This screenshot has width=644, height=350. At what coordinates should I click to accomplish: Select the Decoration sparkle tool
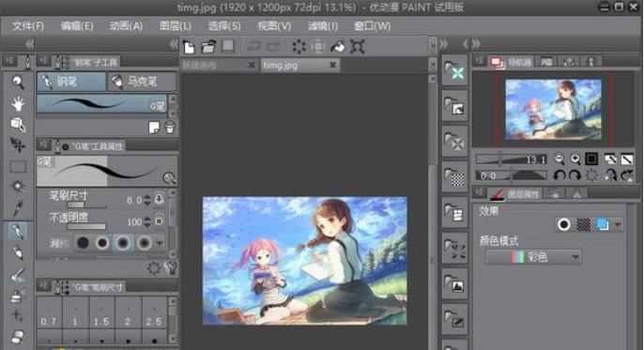[x=18, y=315]
